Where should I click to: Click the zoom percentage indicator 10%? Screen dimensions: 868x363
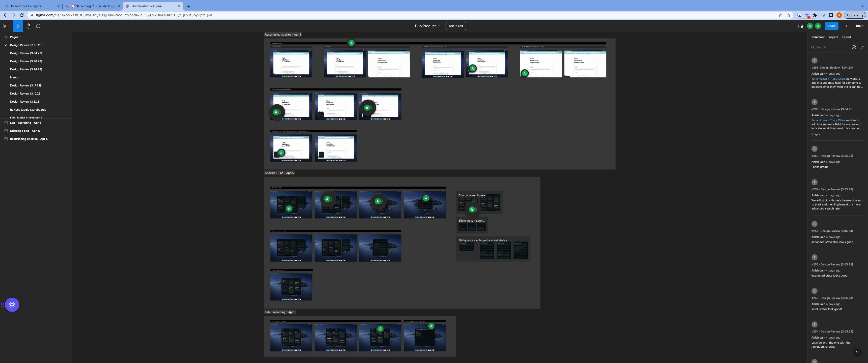tap(857, 26)
